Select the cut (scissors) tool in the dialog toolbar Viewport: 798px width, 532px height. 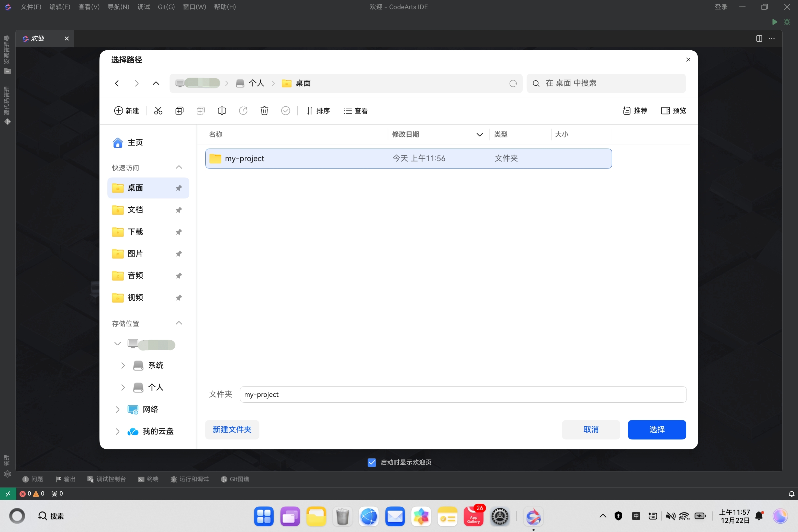coord(158,111)
